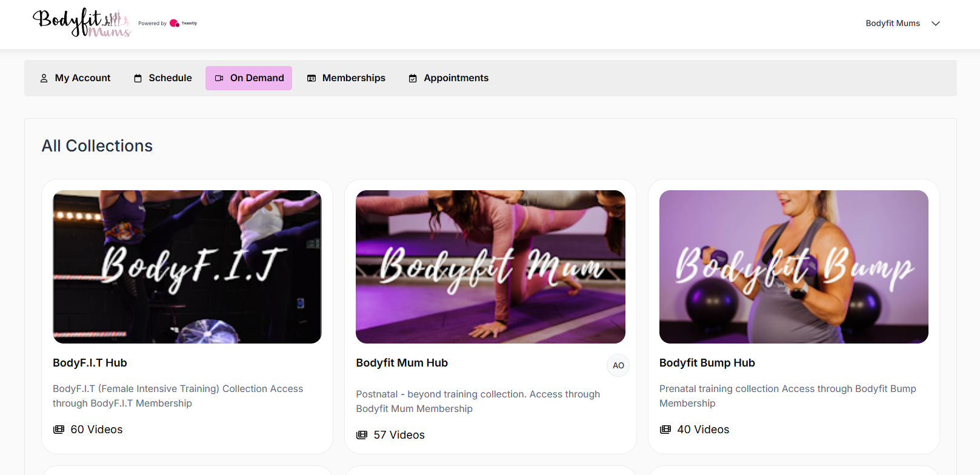Screen dimensions: 980x475
Task: Click the video icon beside 60 Videos
Action: click(x=59, y=430)
